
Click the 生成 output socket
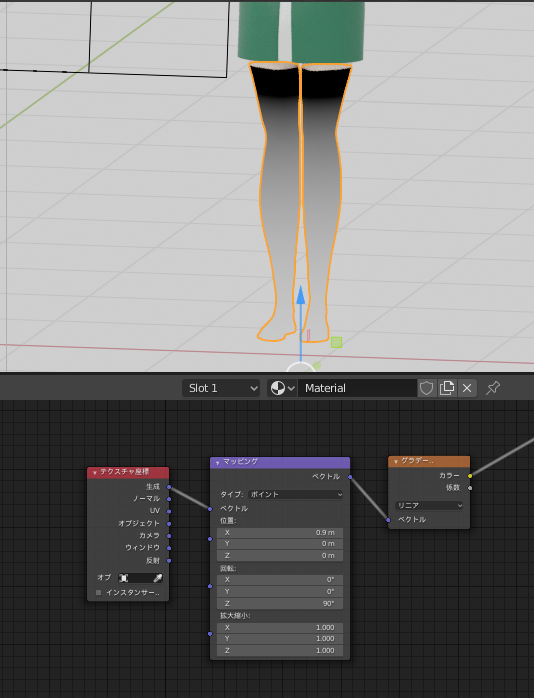click(169, 487)
